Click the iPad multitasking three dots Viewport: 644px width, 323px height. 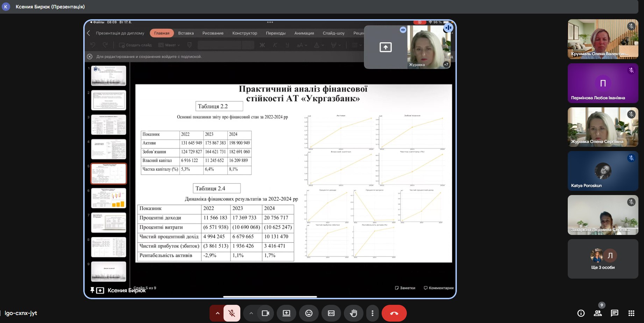click(270, 22)
